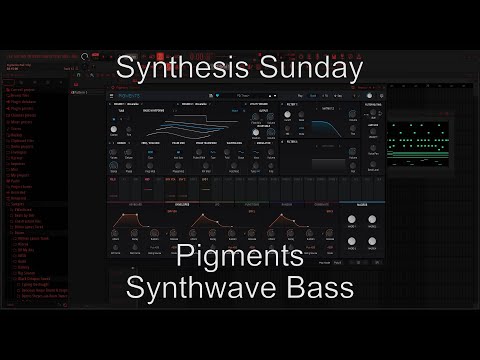Click the Macro M3 knob
Viewport: 480px width, 360px height.
pyautogui.click(x=352, y=241)
